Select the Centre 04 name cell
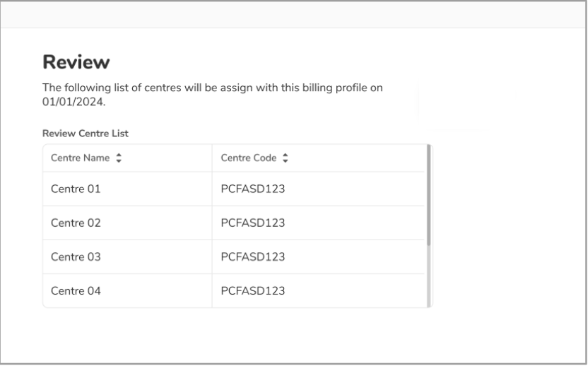588x366 pixels. click(76, 290)
